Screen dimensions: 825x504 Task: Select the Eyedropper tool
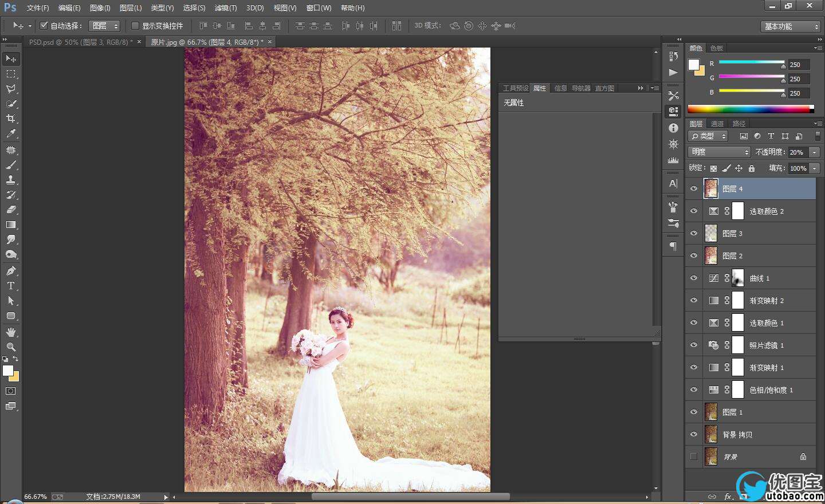pos(11,133)
